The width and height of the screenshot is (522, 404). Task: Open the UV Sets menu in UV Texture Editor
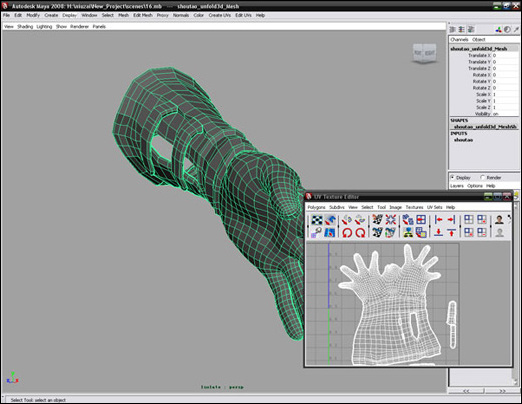click(435, 207)
